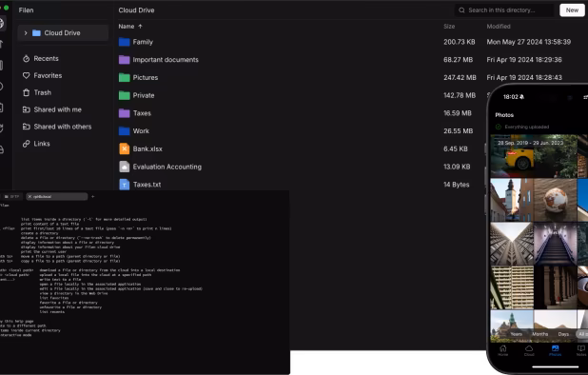Screen dimensions: 588x375
Task: Sort by Name column header
Action: tap(127, 27)
